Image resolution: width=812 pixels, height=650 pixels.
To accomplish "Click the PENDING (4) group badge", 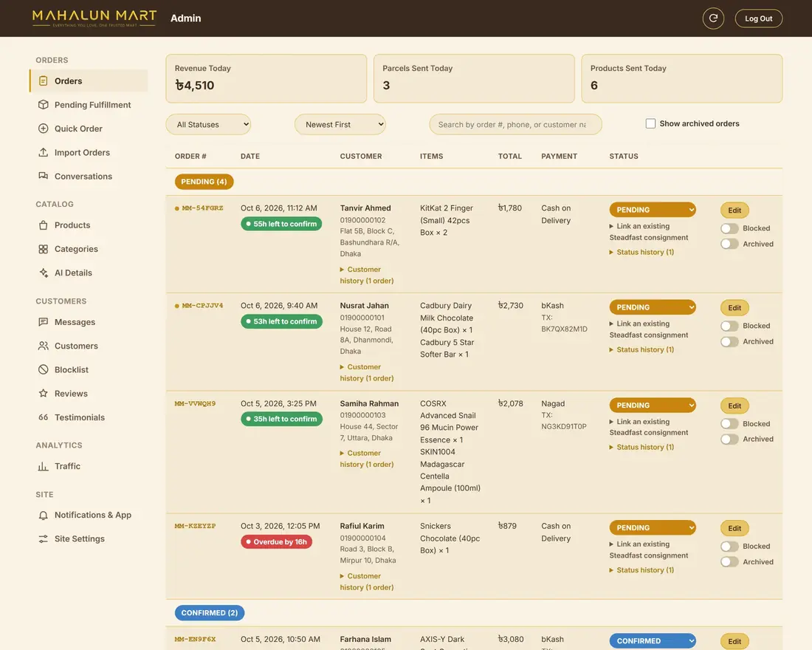I will tap(204, 182).
